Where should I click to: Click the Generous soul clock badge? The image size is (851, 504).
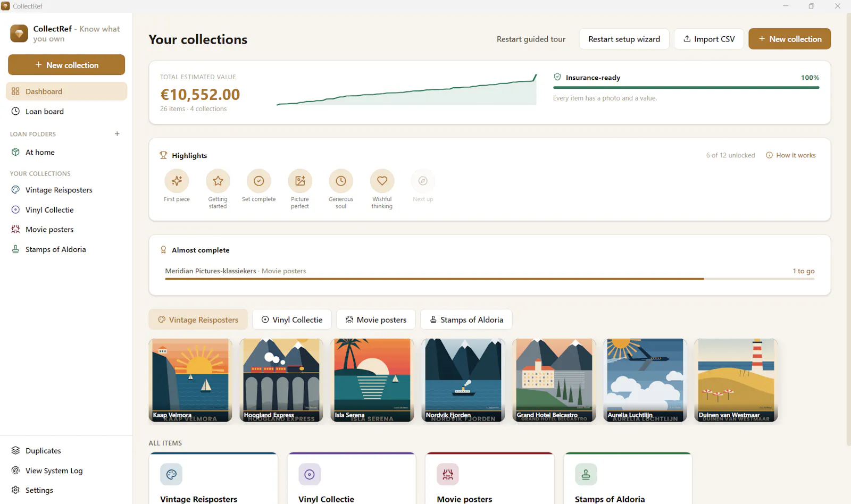(x=341, y=181)
